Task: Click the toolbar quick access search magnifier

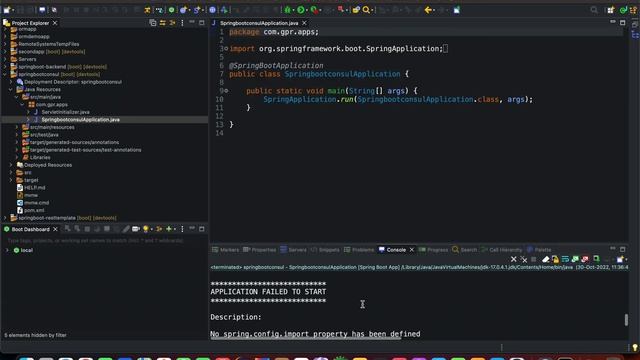Action: [594, 10]
